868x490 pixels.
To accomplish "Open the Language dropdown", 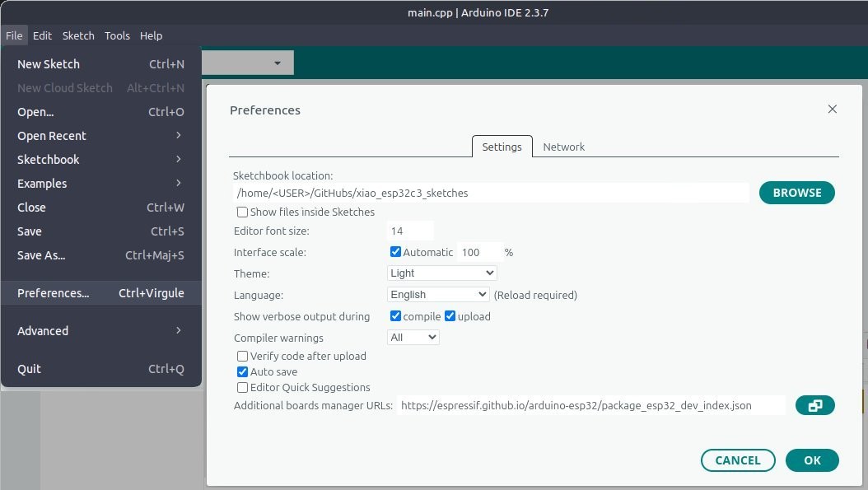I will click(x=438, y=294).
